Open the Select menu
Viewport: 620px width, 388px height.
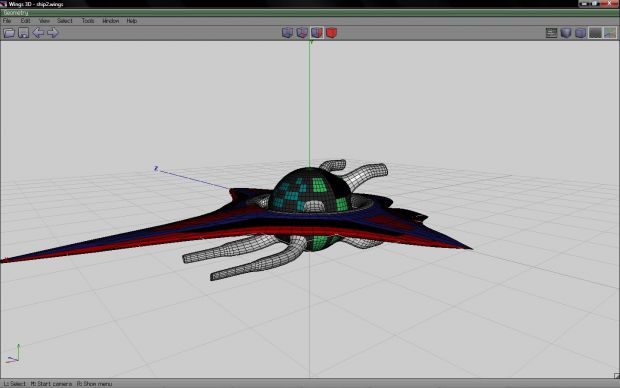coord(65,21)
